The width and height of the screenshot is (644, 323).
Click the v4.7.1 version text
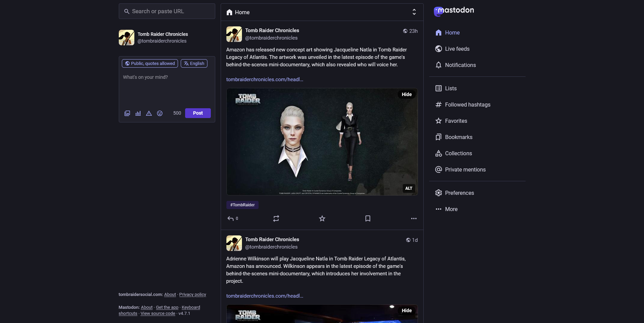[x=184, y=314]
